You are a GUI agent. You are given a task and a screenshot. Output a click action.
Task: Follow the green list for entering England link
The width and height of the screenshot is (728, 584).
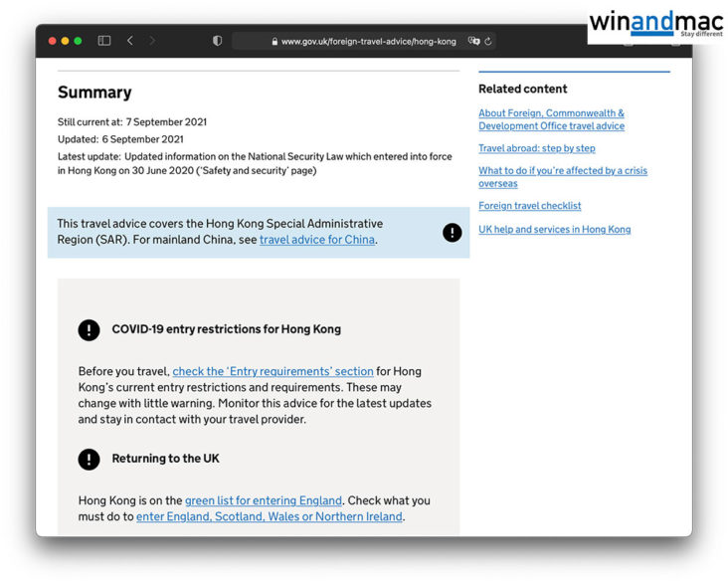(263, 501)
